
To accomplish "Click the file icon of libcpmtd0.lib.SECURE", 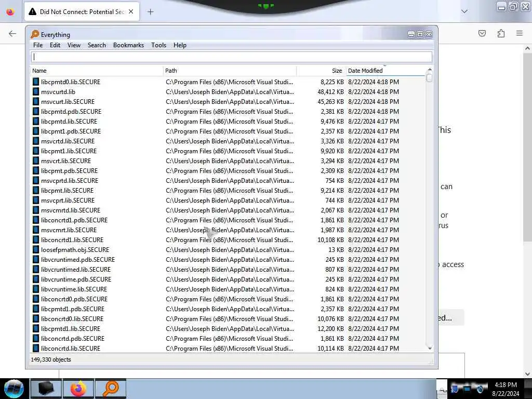I will pyautogui.click(x=36, y=82).
